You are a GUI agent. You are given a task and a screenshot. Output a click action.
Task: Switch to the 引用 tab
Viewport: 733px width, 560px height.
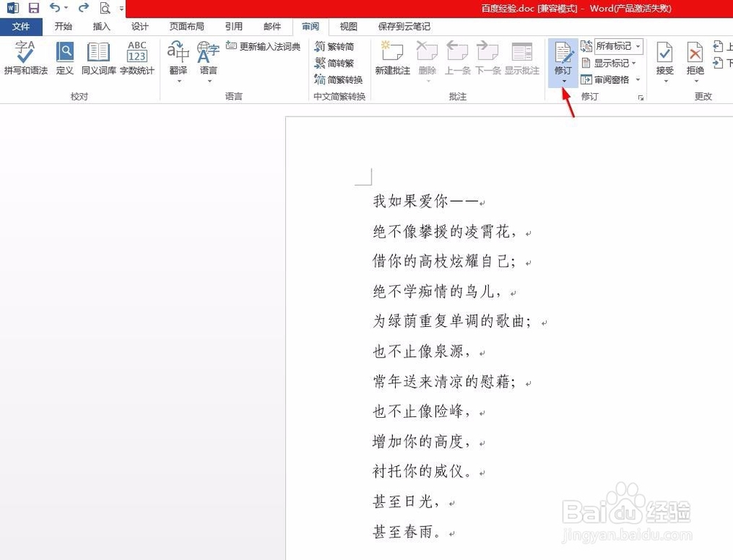pos(234,26)
